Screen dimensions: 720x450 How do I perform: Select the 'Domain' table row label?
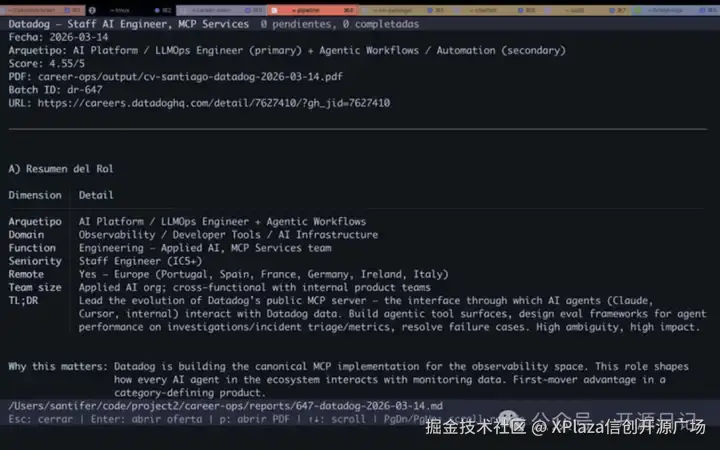(x=26, y=235)
